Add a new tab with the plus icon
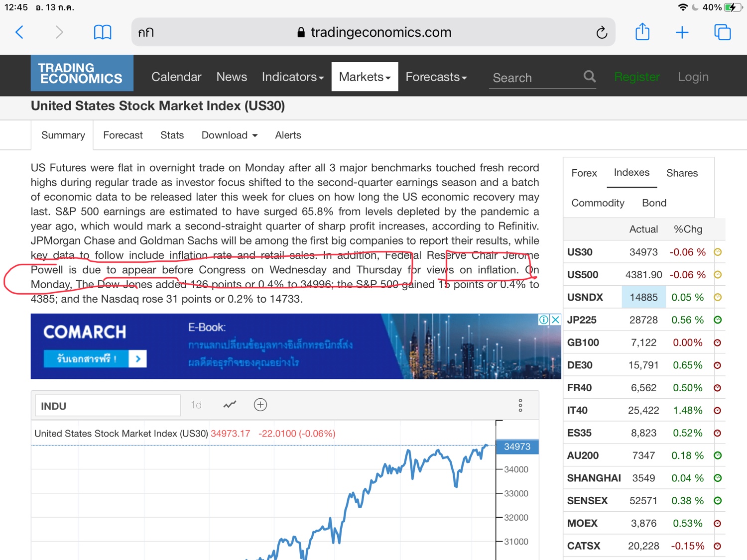 click(682, 32)
